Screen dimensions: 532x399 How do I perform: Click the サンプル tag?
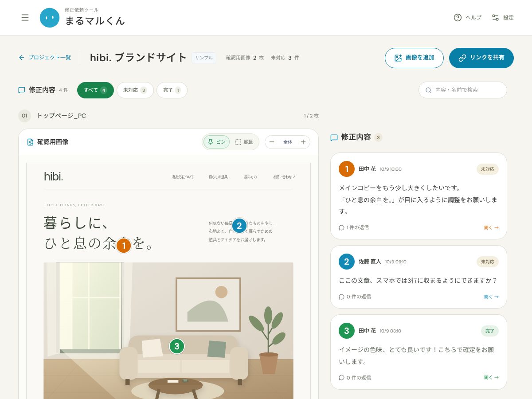204,58
